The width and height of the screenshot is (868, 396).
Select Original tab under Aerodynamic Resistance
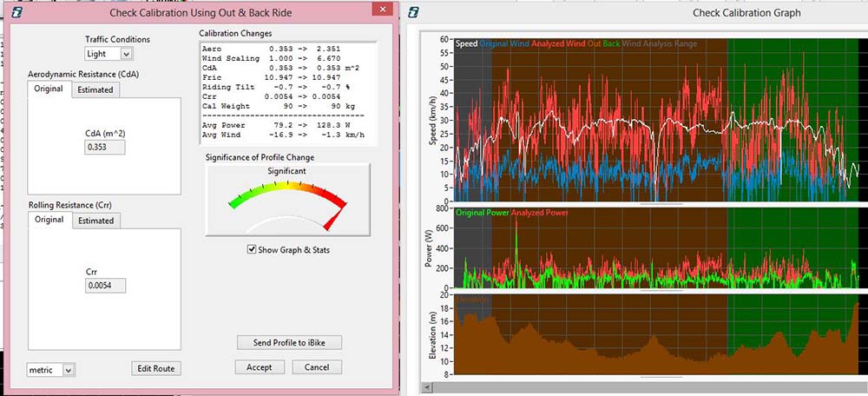tap(49, 89)
